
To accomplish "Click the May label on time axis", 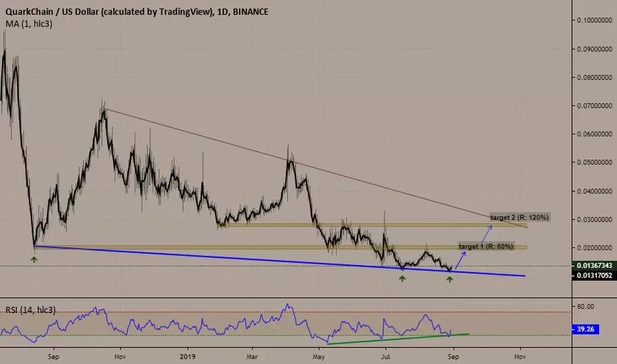I will 318,357.
